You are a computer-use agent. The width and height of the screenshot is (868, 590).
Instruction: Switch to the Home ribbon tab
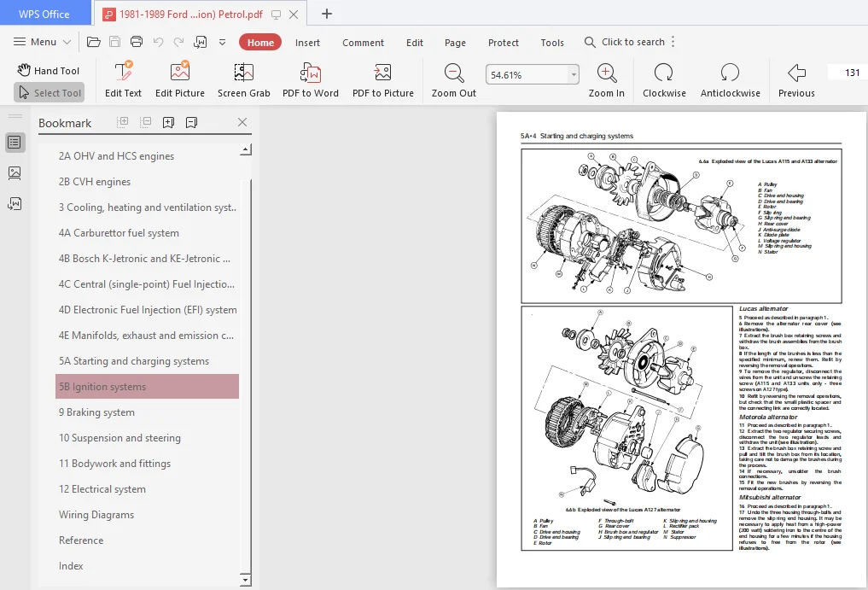click(260, 42)
